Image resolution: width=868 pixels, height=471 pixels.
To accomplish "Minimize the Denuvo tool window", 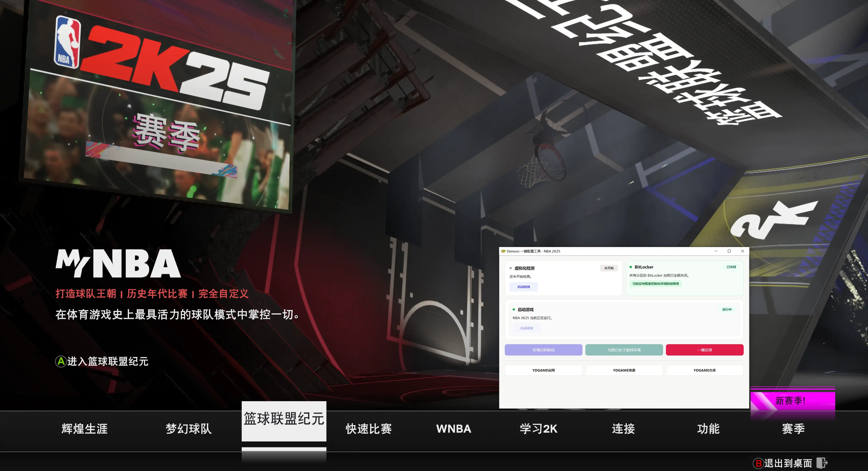I will (716, 251).
